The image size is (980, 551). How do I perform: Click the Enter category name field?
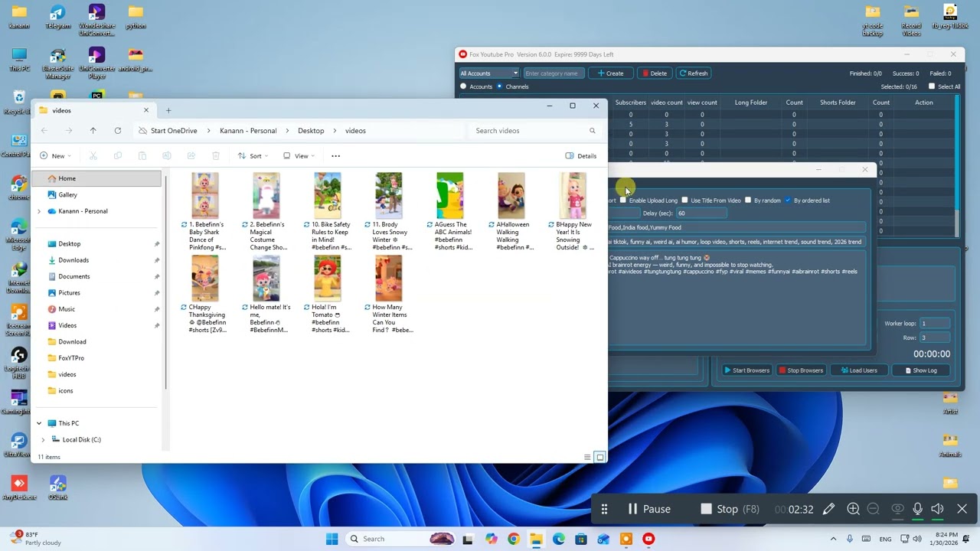point(554,73)
